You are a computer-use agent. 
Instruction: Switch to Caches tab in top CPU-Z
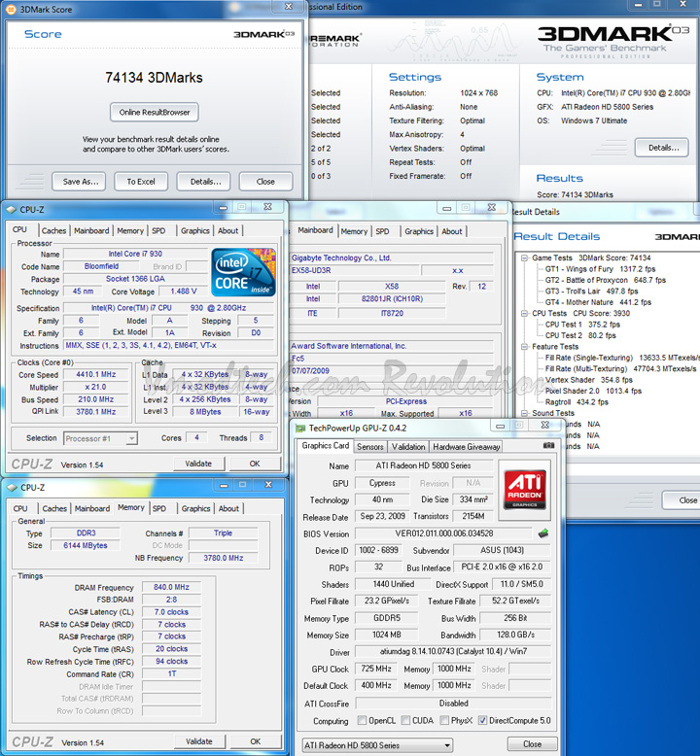(x=54, y=231)
